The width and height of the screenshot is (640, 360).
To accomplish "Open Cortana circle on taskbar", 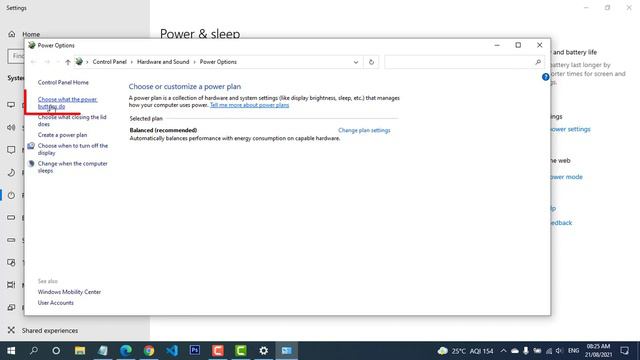I will pos(56,351).
